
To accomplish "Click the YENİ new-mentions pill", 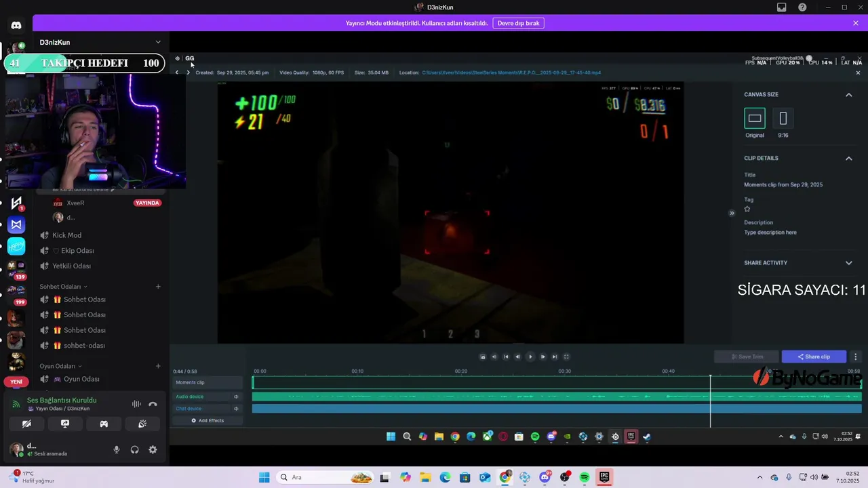I will [16, 382].
